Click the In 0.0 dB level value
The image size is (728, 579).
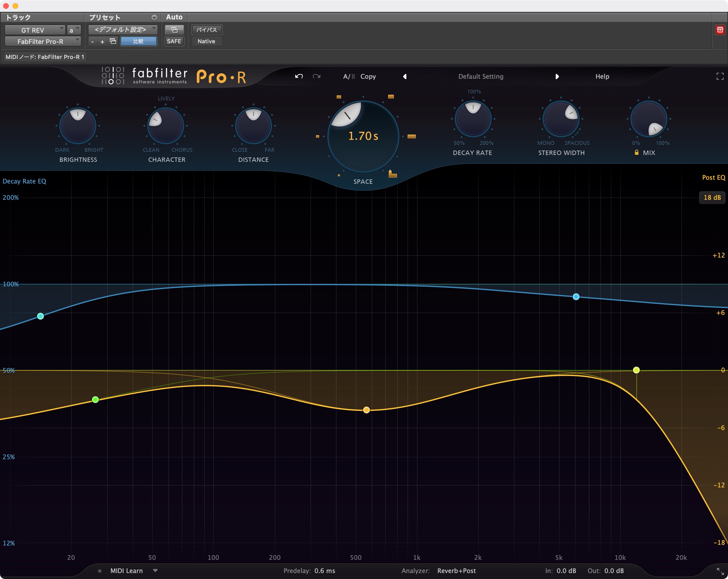(x=566, y=571)
